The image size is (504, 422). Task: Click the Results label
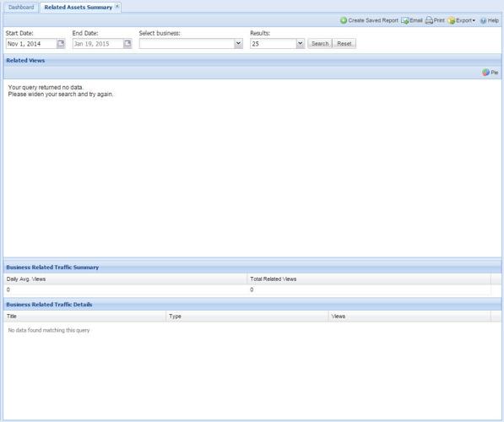click(260, 33)
